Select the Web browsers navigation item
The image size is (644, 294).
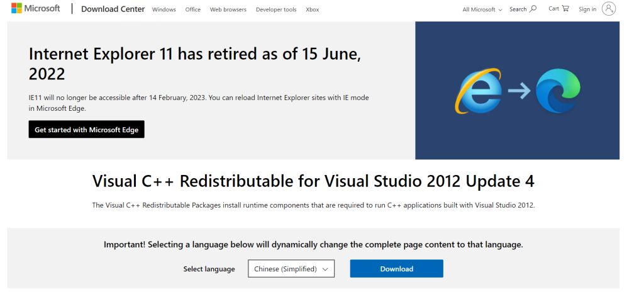[228, 9]
